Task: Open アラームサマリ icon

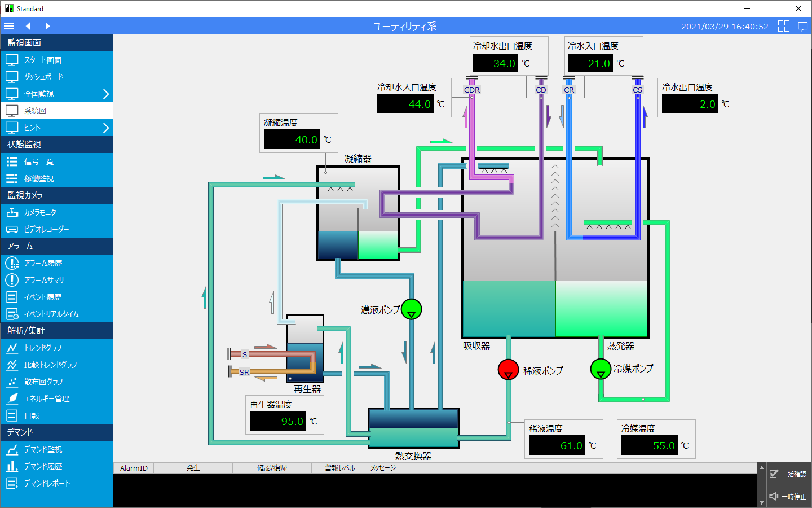Action: 12,280
